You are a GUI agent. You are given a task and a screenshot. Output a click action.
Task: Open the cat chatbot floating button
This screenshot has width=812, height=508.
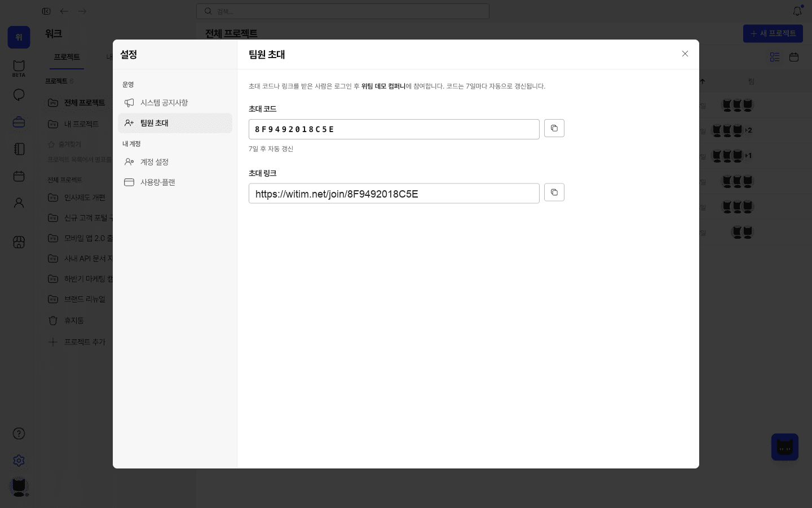[785, 447]
